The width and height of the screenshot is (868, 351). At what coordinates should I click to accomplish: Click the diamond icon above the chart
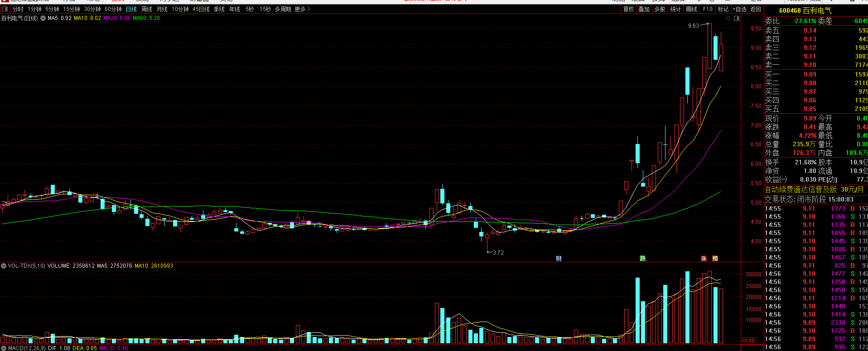[728, 19]
